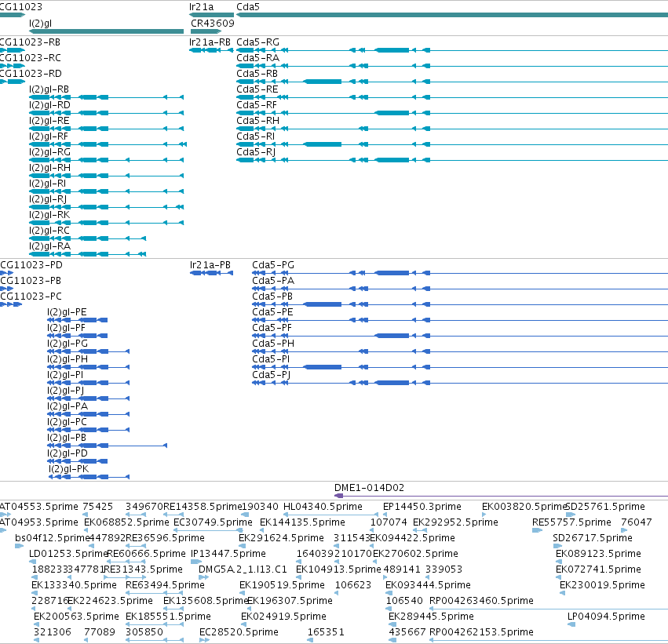Select transcript l(2)gl-RA label
This screenshot has width=668, height=644.
[x=49, y=246]
